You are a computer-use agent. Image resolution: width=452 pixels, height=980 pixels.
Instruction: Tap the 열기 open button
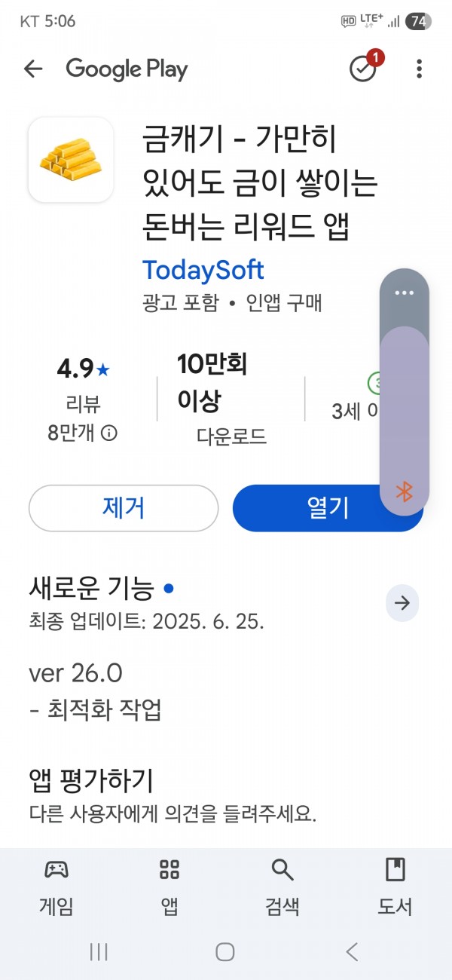point(328,508)
